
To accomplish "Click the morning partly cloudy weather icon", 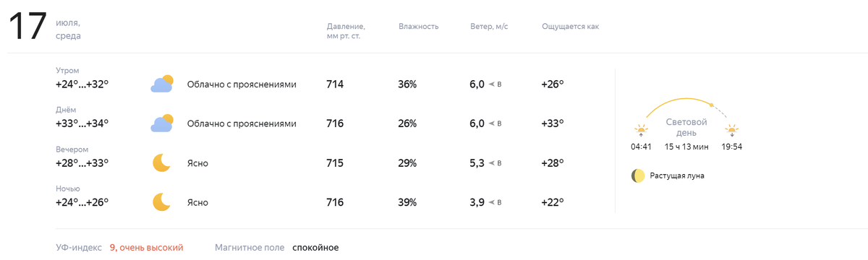I will [x=162, y=84].
